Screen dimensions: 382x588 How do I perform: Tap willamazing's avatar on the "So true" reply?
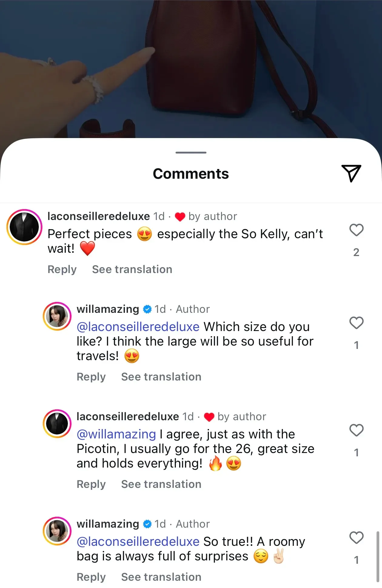pyautogui.click(x=57, y=531)
